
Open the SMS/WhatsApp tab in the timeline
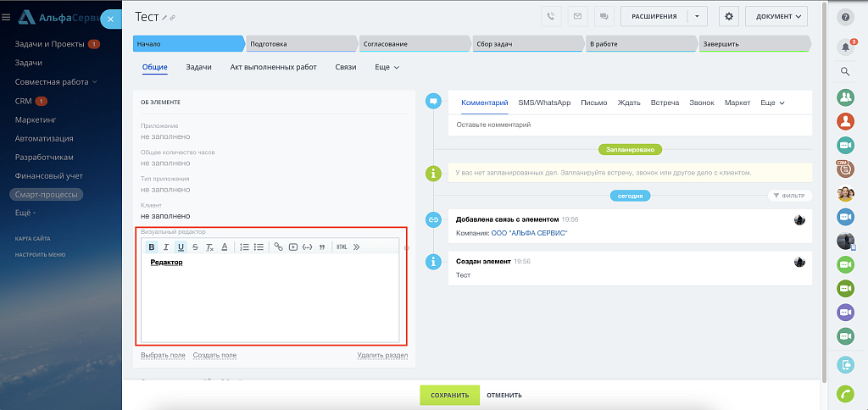tap(544, 102)
